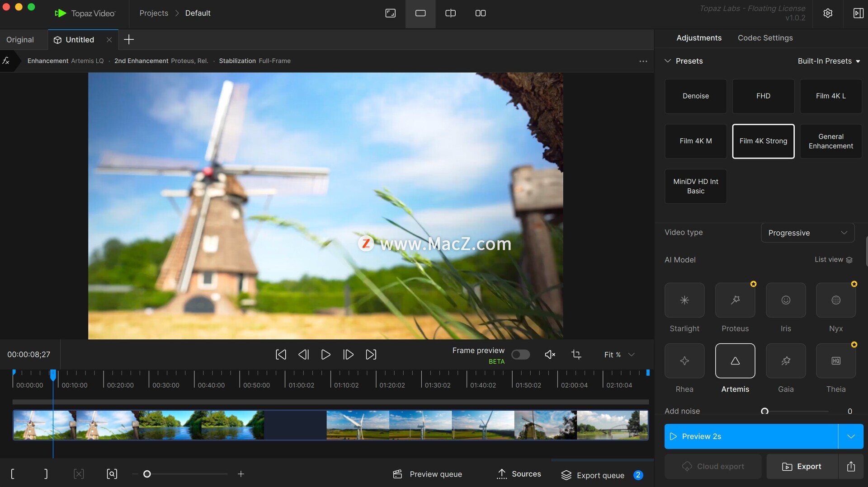
Task: Click the Add noise slider handle
Action: coord(764,411)
